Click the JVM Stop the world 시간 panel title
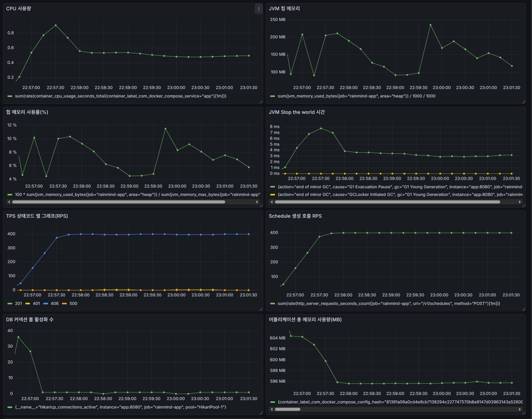 (296, 112)
